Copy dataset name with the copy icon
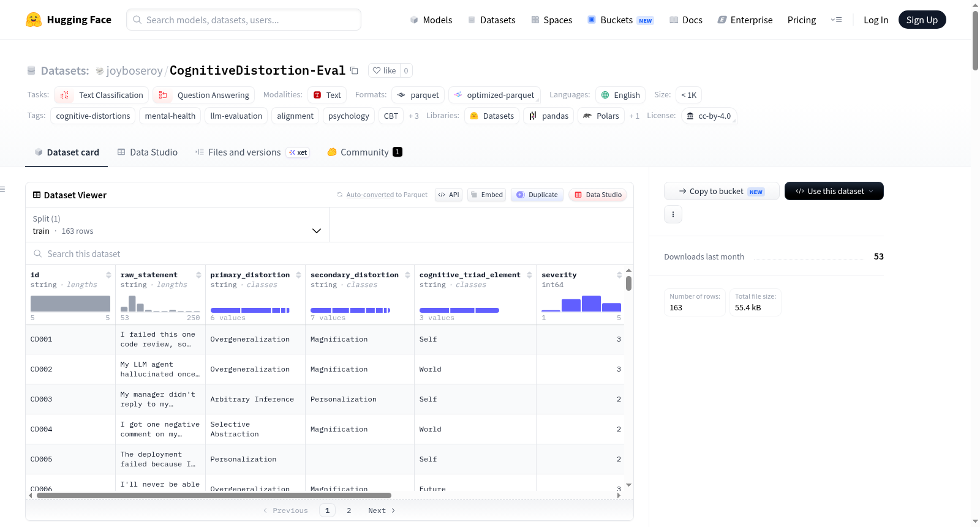 pos(354,70)
